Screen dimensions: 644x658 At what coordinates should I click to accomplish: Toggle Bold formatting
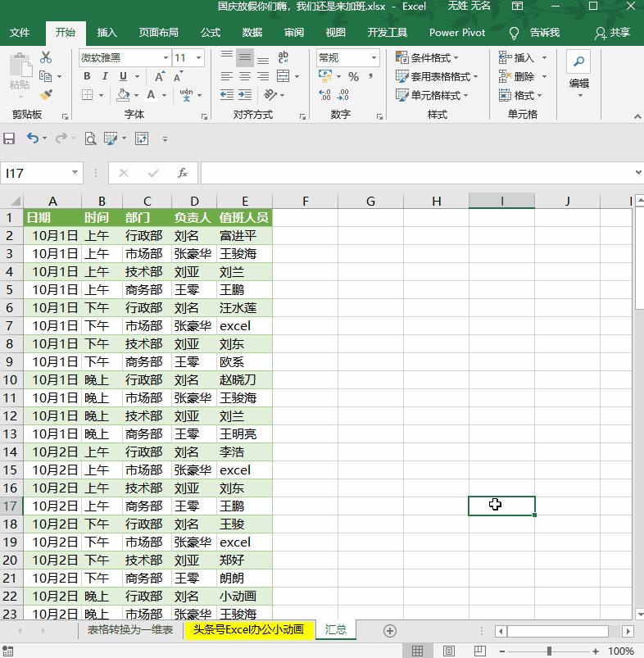[87, 76]
